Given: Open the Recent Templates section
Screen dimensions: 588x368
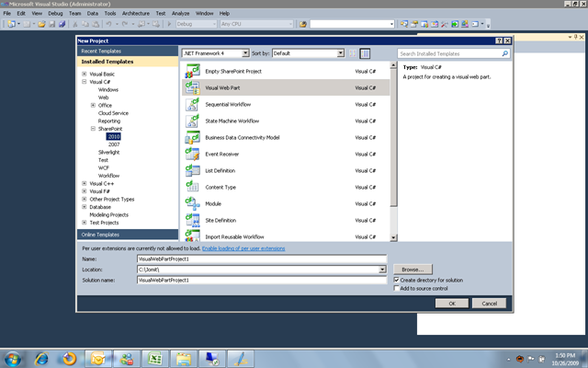Looking at the screenshot, I should point(128,52).
